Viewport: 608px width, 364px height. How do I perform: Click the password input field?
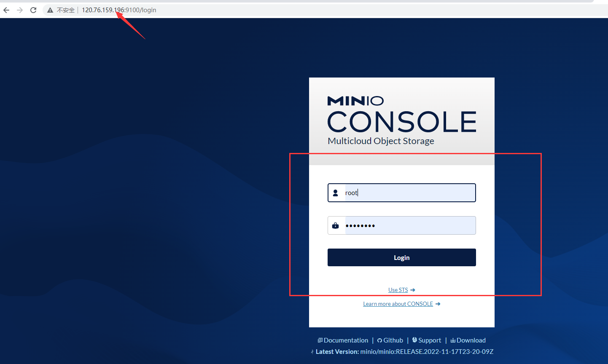click(x=402, y=225)
